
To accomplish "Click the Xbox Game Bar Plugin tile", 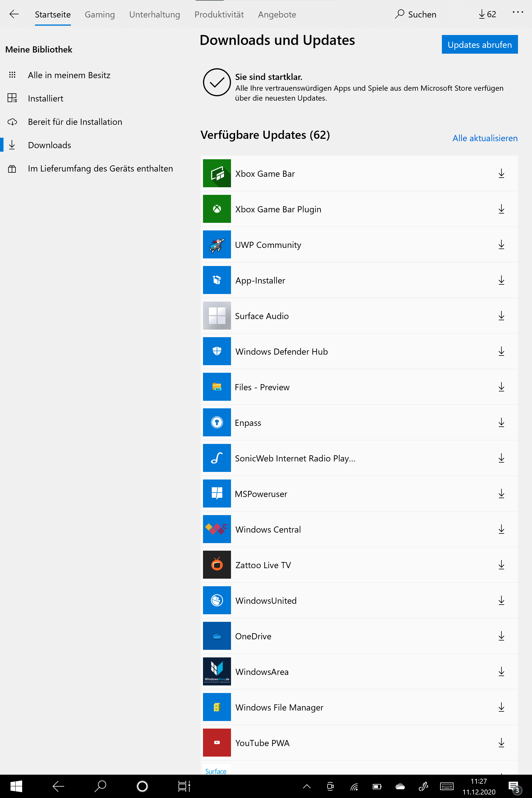I will point(217,209).
